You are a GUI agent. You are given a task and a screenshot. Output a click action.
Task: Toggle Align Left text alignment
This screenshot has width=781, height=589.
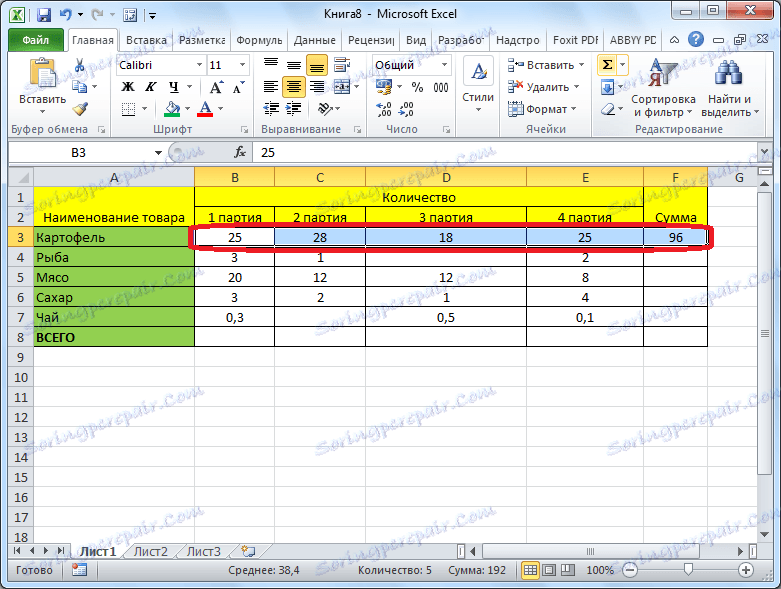point(270,87)
